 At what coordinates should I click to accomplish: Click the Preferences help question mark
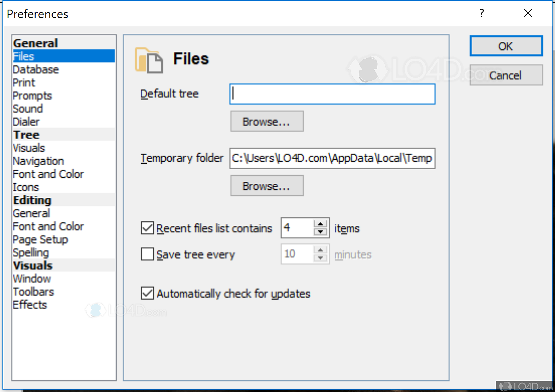tap(481, 13)
